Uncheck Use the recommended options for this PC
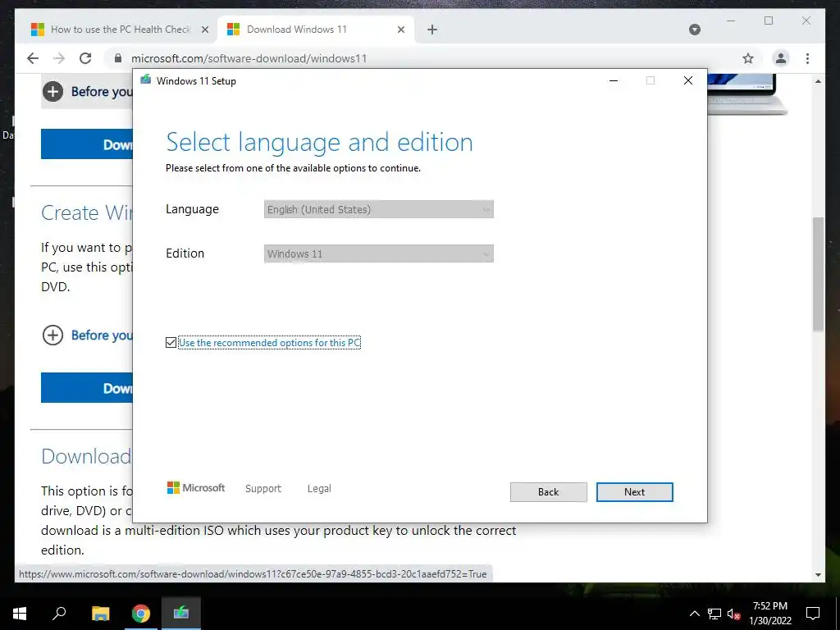Viewport: 840px width, 630px height. click(171, 342)
